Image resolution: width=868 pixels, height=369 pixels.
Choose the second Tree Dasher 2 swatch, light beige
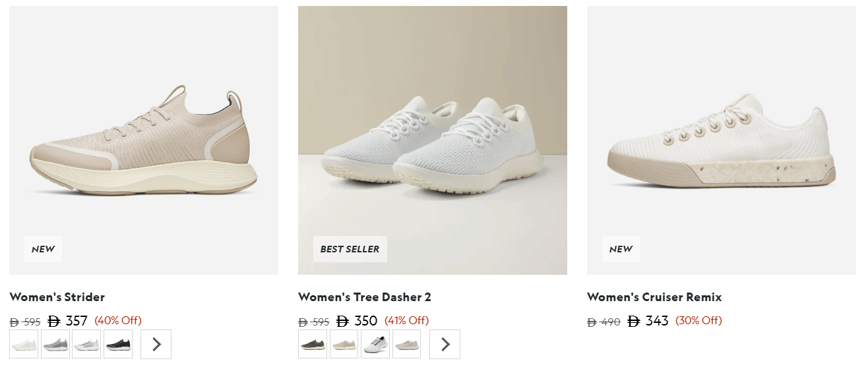344,344
